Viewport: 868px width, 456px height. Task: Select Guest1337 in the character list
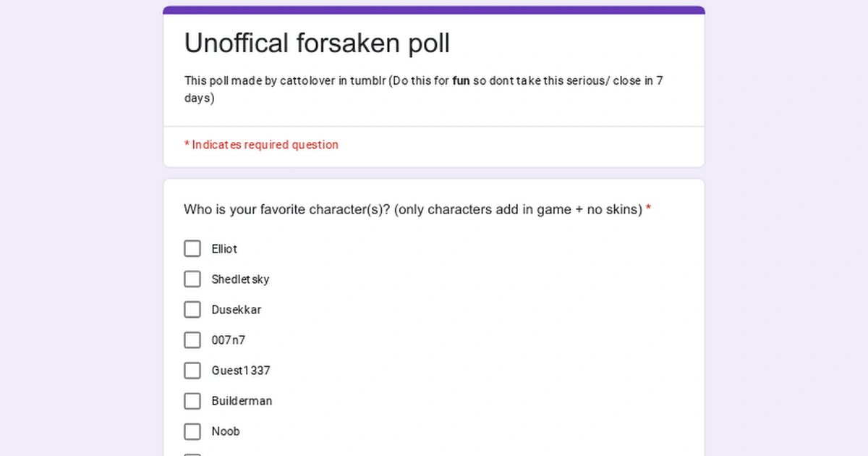(x=192, y=370)
